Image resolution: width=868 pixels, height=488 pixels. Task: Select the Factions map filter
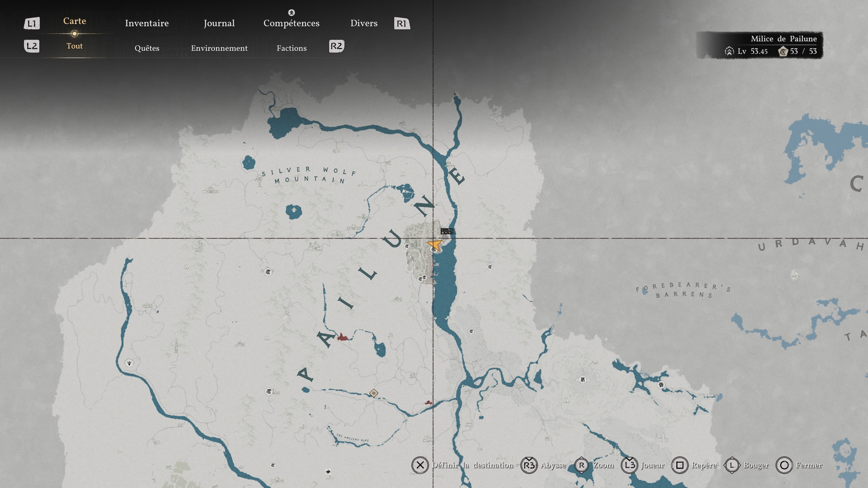click(292, 48)
